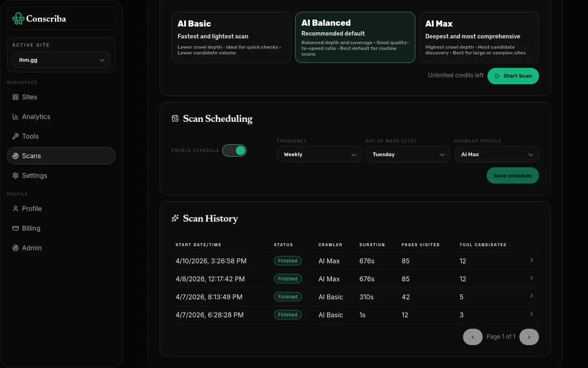Choose the AI Max scan profile card
Image resolution: width=588 pixels, height=368 pixels.
[x=479, y=37]
